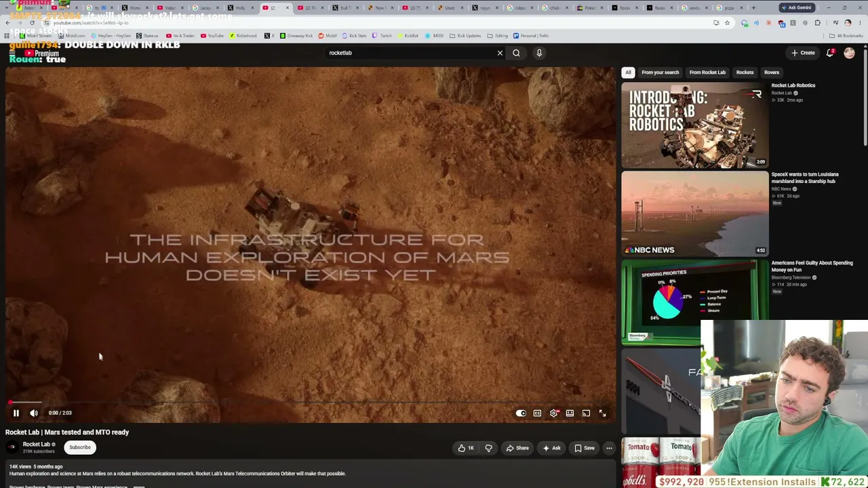Dislike the video with thumbs down

488,448
